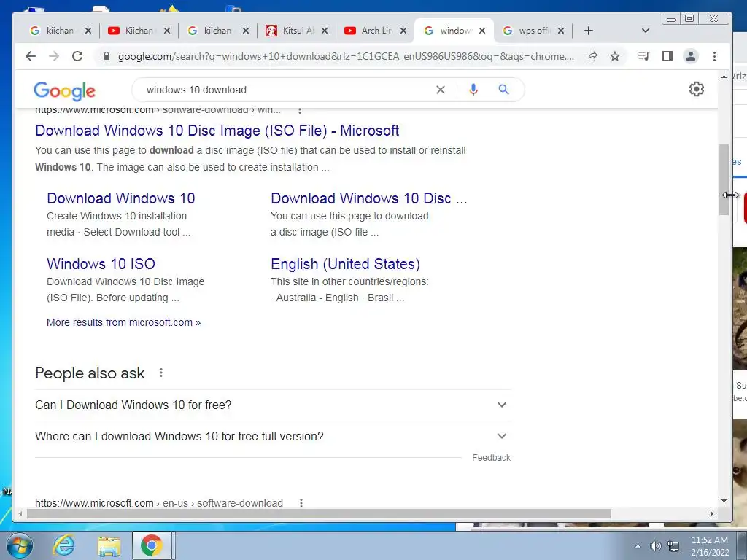Clear the search box with the X
Screen dimensions: 747x560
(441, 90)
